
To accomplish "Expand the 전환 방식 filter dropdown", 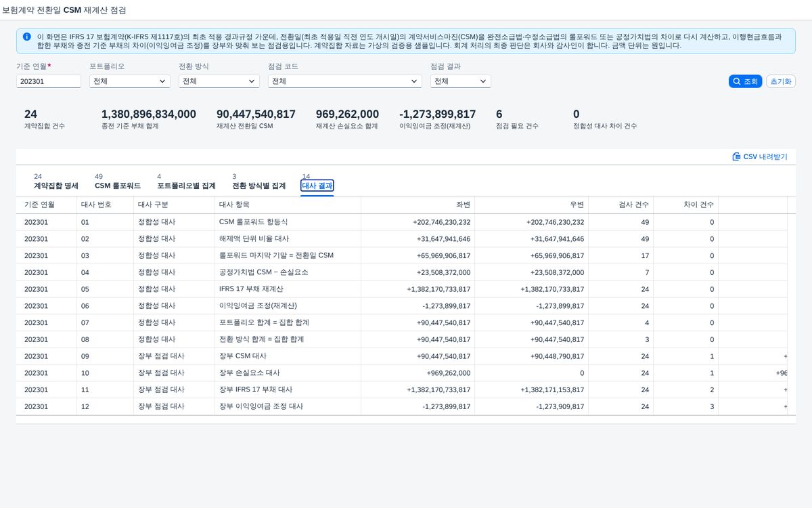I will click(x=219, y=81).
